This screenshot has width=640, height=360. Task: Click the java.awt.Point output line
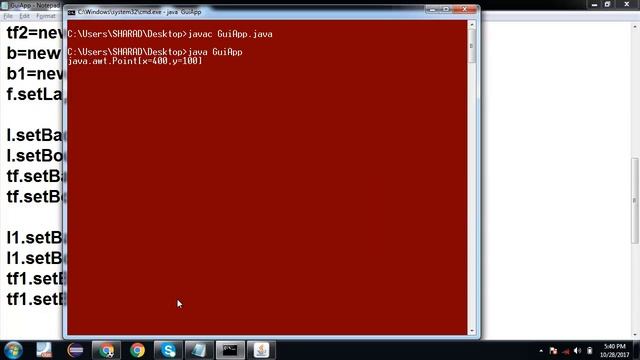[135, 61]
